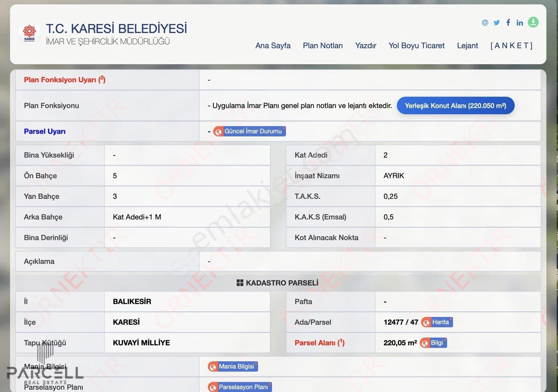Viewport: 558px width, 392px height.
Task: Select the K.A.K.S (Emsal) value 0,5
Action: click(x=389, y=217)
